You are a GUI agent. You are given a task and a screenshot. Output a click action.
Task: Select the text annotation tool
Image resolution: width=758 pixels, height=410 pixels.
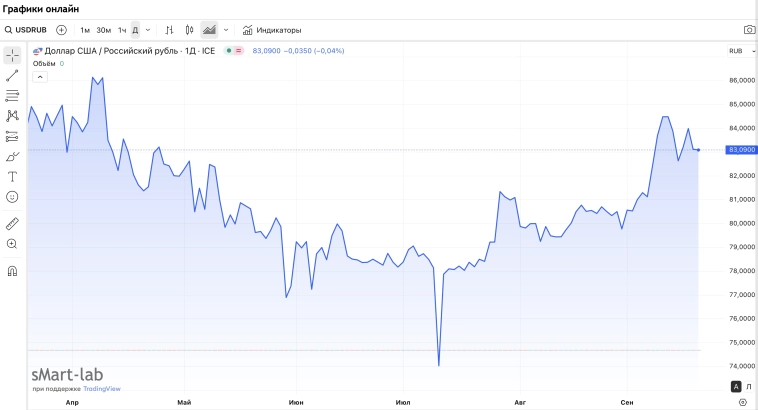12,176
